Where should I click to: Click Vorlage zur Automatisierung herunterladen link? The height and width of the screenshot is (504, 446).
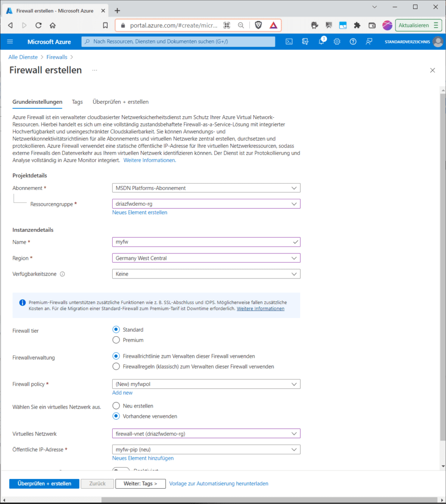tap(219, 483)
